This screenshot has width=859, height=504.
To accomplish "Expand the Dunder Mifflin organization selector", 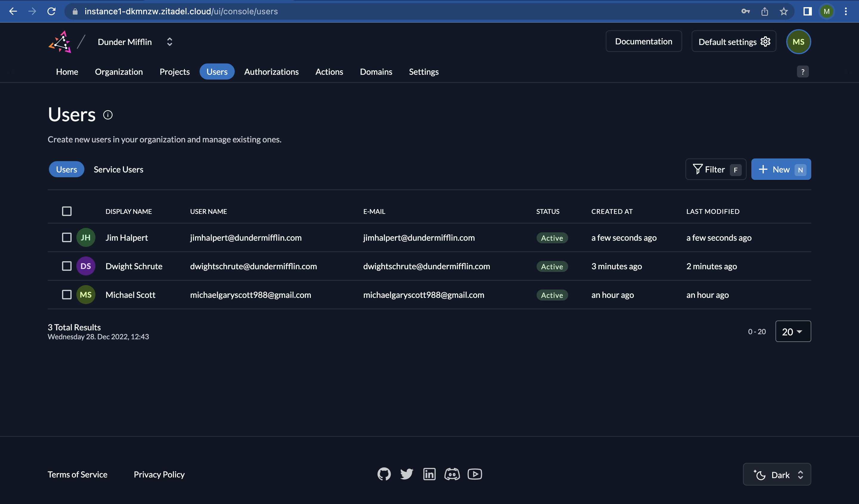I will 169,42.
